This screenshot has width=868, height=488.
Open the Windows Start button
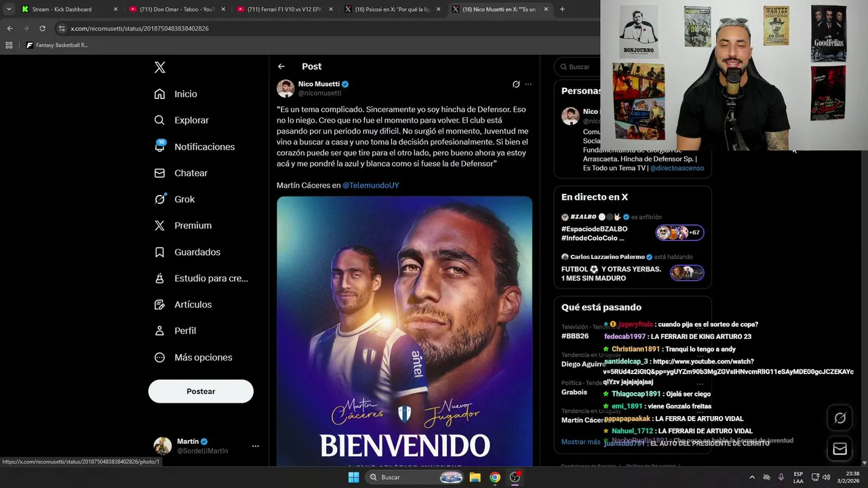pyautogui.click(x=353, y=477)
